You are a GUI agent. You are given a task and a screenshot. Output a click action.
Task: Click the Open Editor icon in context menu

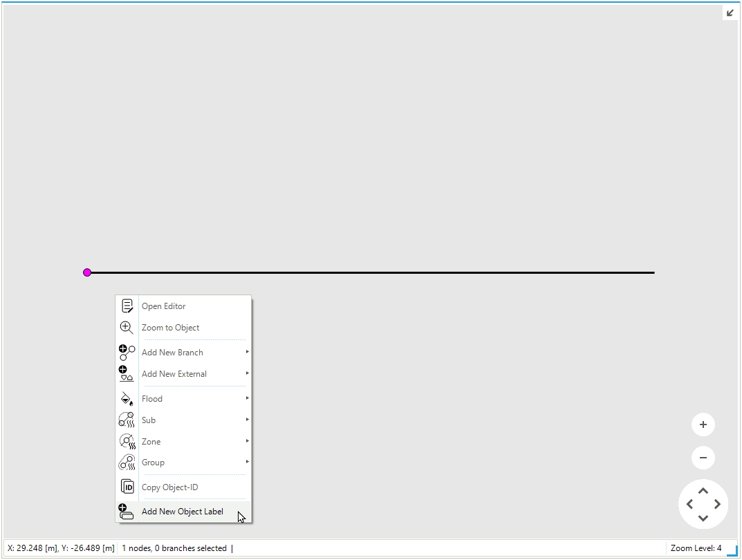click(127, 306)
